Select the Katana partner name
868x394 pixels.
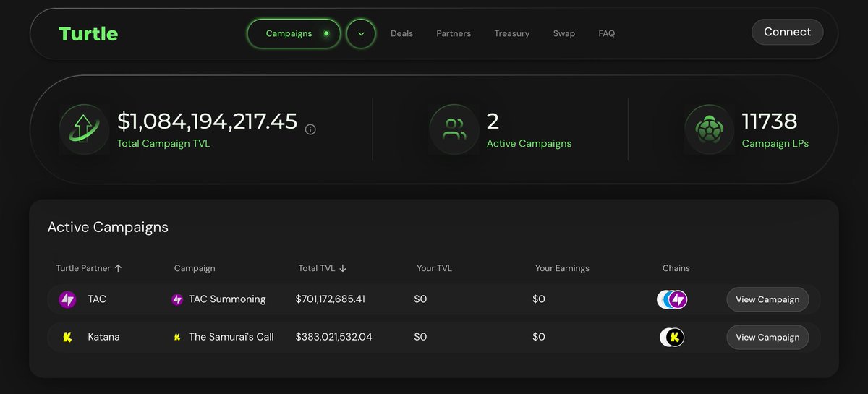(x=103, y=337)
